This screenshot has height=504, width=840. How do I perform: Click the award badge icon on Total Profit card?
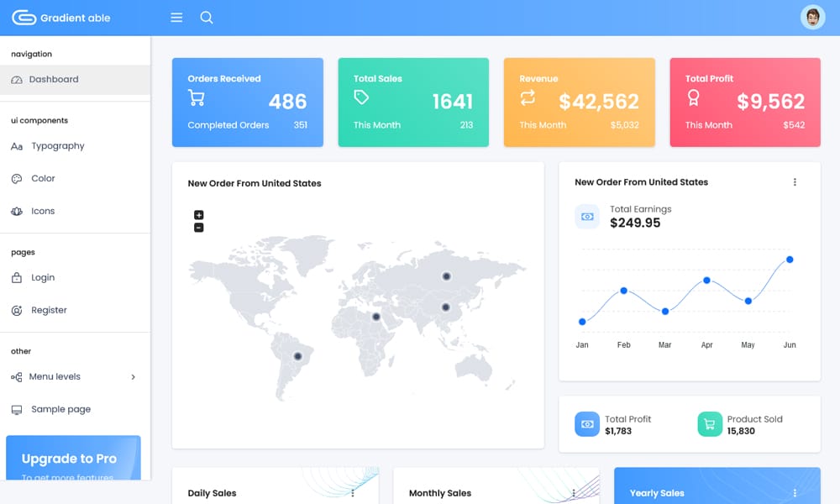692,99
